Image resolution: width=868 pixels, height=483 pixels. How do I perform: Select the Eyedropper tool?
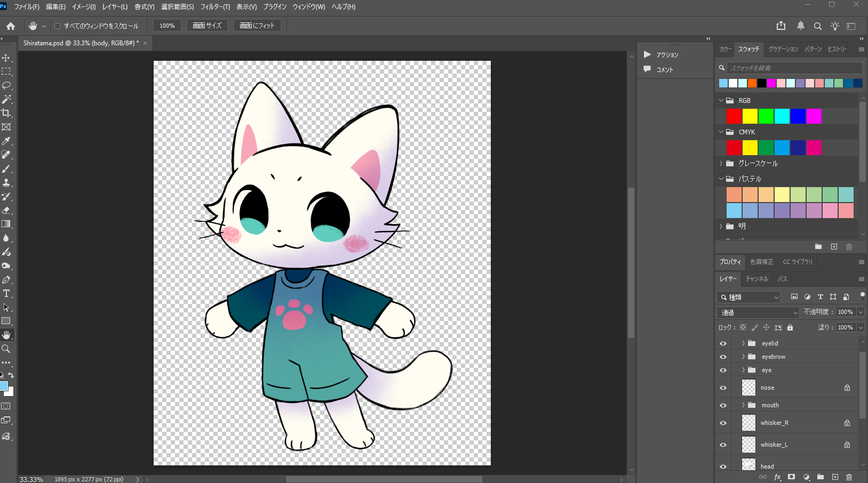pyautogui.click(x=6, y=141)
